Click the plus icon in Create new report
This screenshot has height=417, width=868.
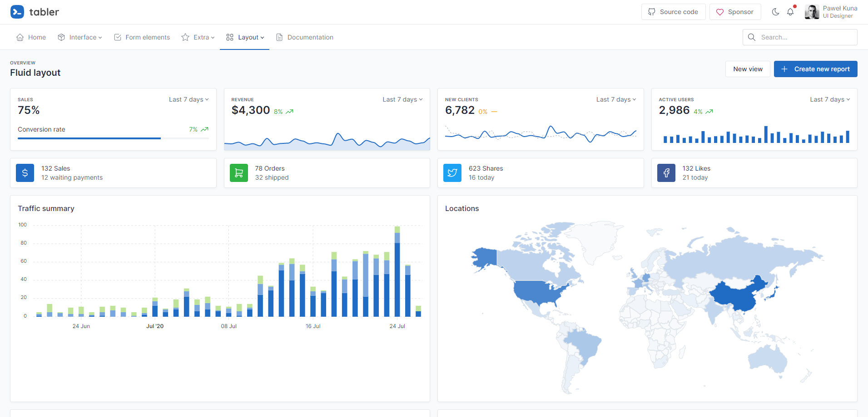click(x=784, y=69)
